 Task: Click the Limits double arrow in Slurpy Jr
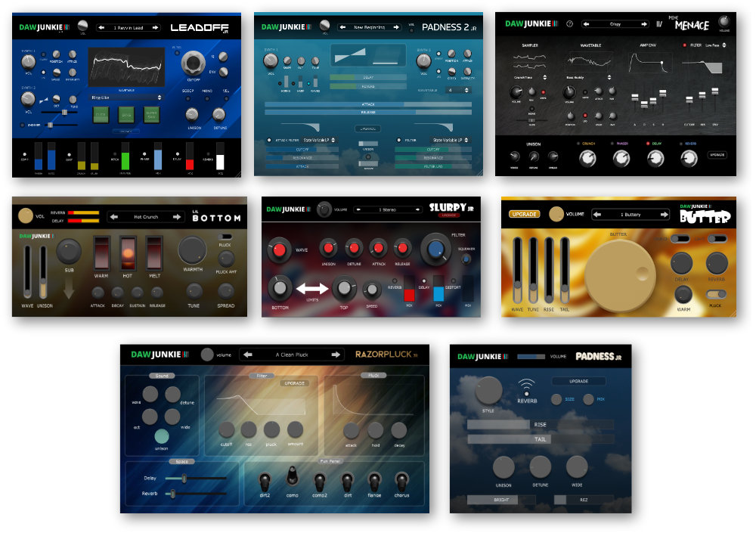(x=312, y=289)
